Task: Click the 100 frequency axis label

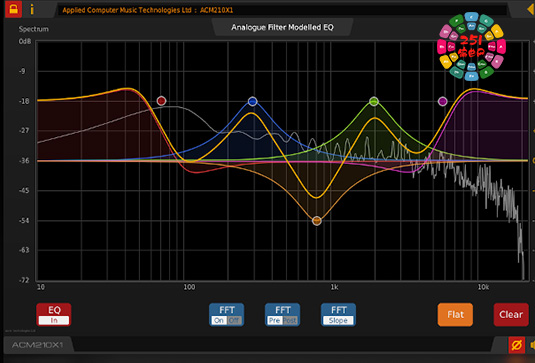Action: click(189, 287)
